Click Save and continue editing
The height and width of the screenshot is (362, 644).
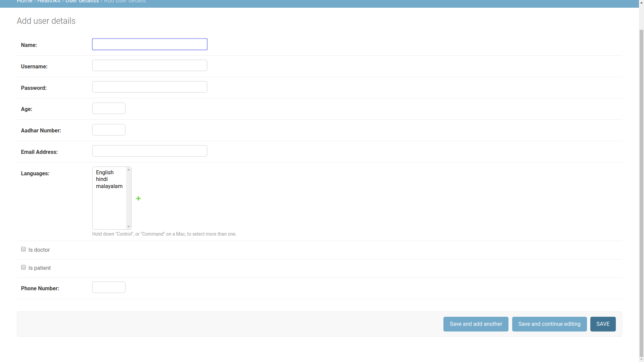549,324
